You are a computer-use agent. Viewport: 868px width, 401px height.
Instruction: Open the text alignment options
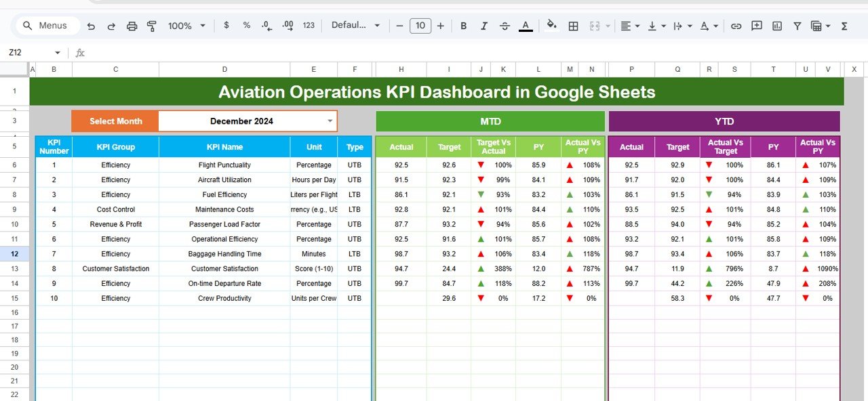627,25
